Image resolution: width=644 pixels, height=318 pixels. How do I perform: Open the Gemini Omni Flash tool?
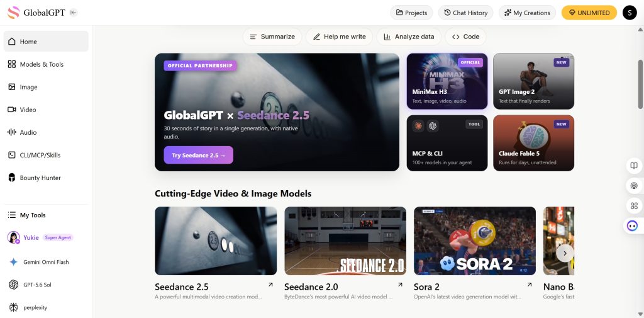point(46,262)
